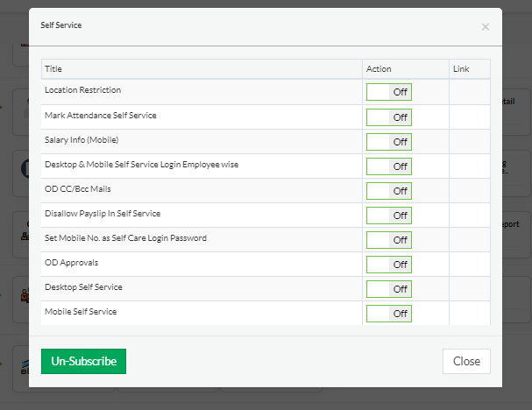Toggle the Mobile Self Service switch
The width and height of the screenshot is (532, 410).
[389, 314]
